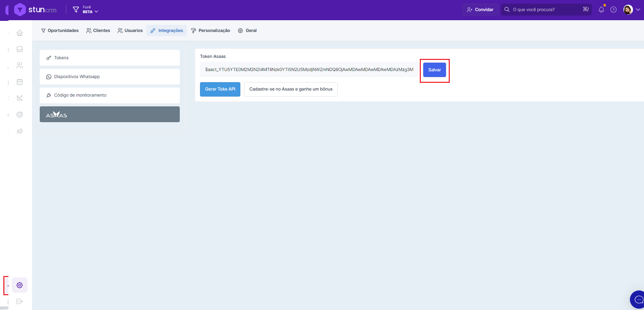Click the Salvar button
Screen dimensions: 644x310
[434, 70]
